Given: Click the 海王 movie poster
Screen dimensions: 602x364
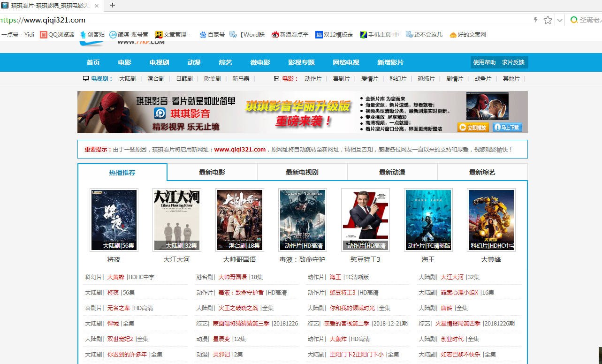Looking at the screenshot, I should [x=428, y=220].
